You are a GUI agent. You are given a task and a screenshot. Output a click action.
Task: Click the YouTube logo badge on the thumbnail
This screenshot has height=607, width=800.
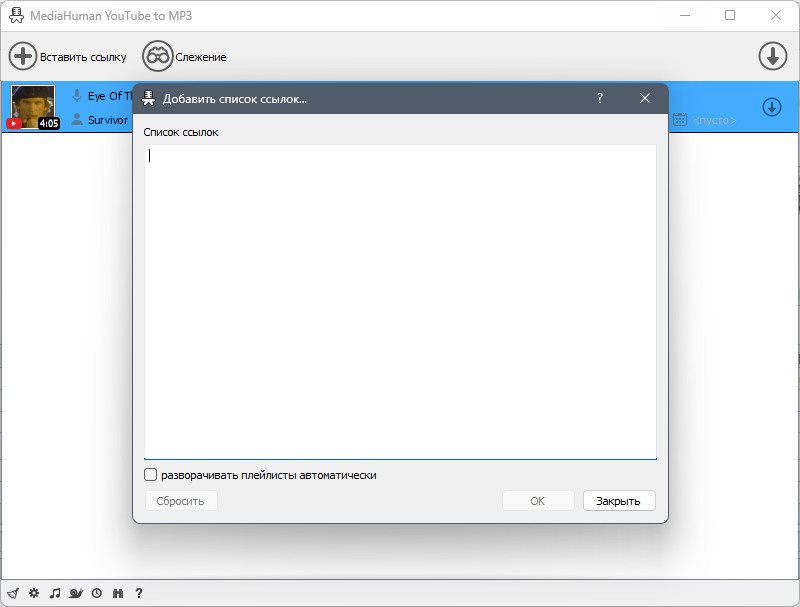pos(14,123)
